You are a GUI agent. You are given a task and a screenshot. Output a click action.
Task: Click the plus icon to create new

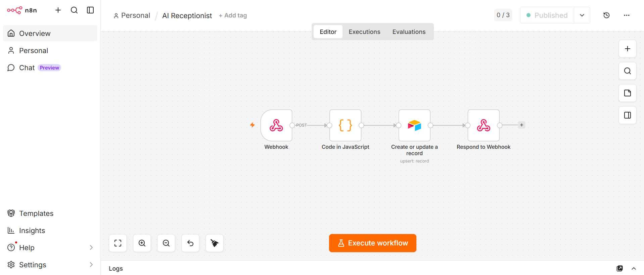point(58,10)
